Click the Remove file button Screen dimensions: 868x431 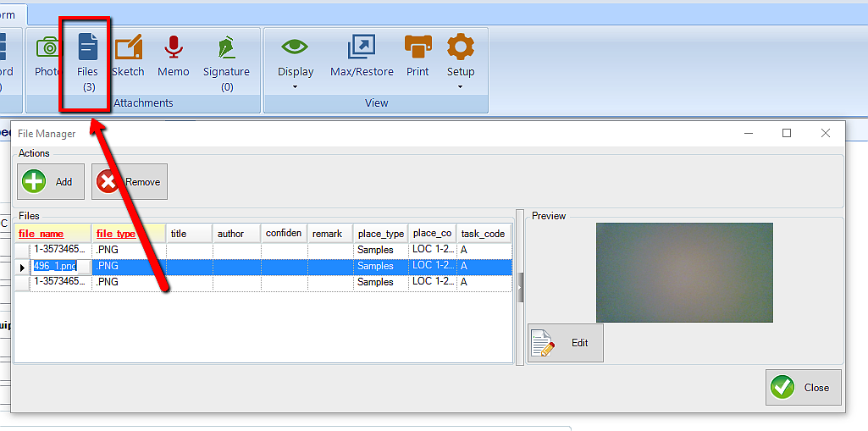pyautogui.click(x=130, y=181)
